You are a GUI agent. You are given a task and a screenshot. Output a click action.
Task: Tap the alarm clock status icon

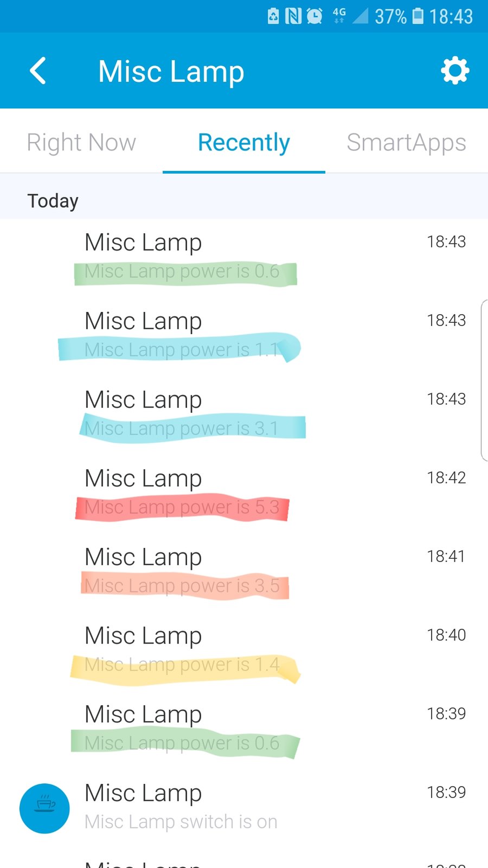[x=314, y=16]
